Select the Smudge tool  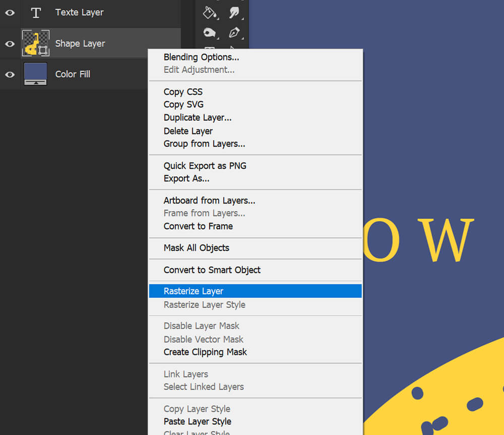coord(234,12)
